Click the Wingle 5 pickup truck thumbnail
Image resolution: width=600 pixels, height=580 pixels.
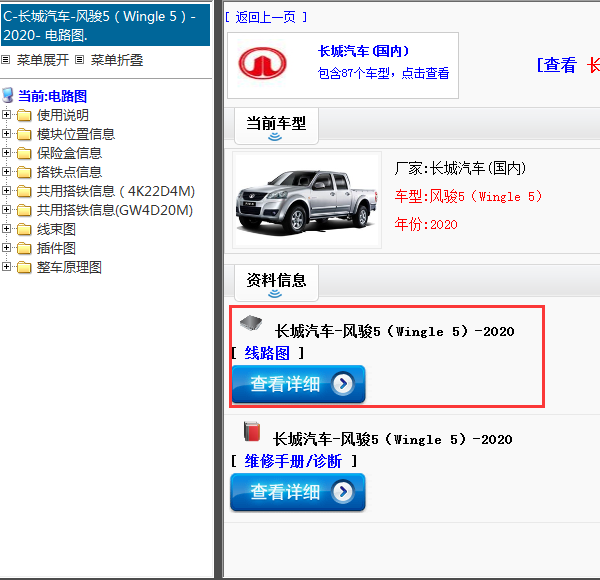[x=307, y=200]
